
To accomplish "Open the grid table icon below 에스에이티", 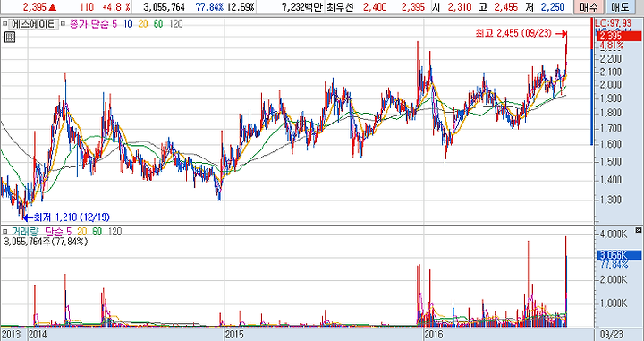I will tap(10, 38).
